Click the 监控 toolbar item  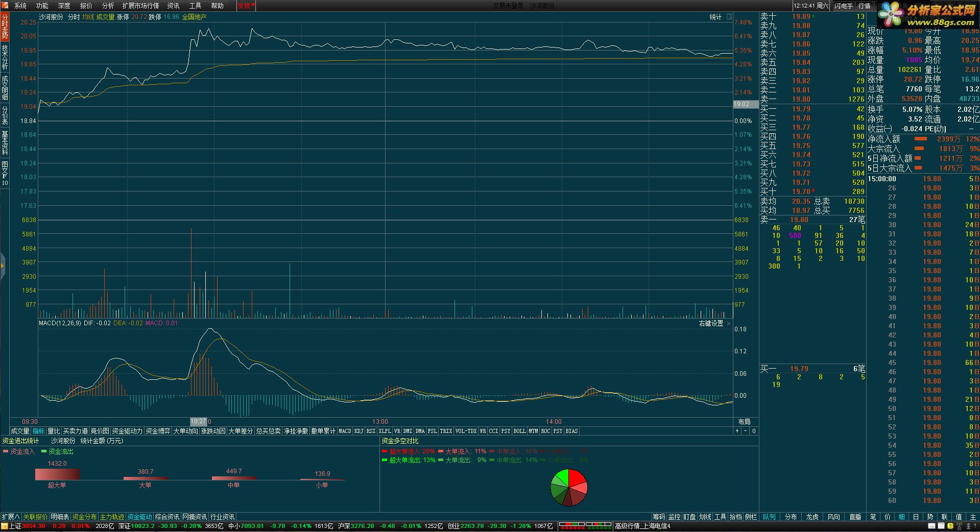(x=674, y=517)
